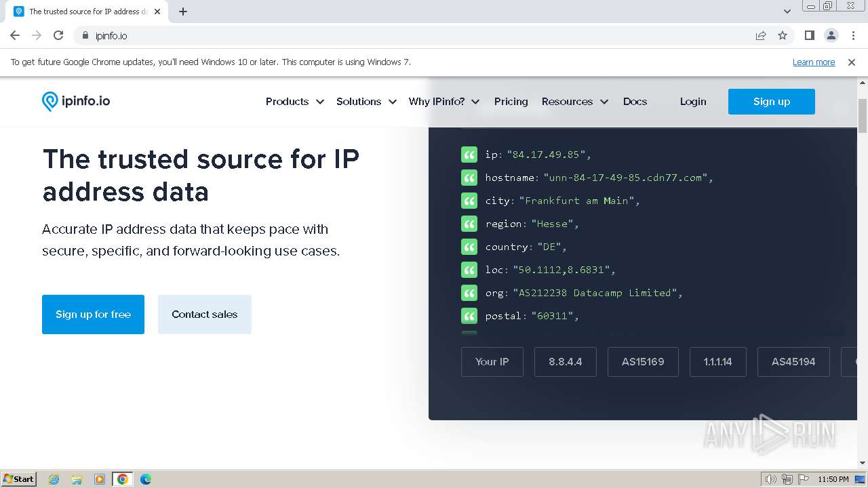The image size is (868, 488).
Task: Open the Pricing page
Action: (511, 102)
